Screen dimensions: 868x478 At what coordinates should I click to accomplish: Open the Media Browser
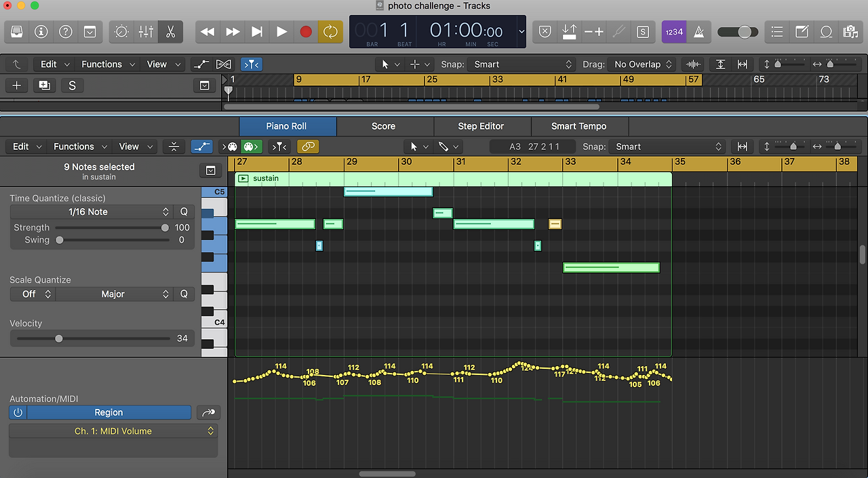click(850, 31)
